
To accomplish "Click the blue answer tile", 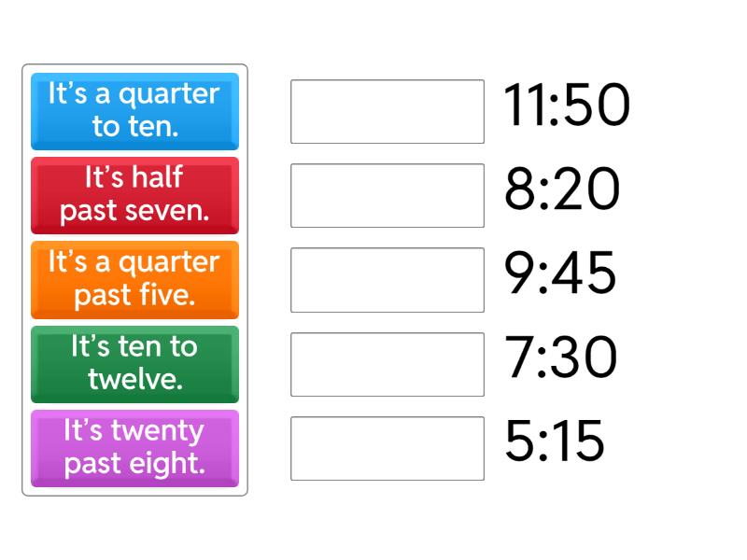I will click(x=134, y=110).
